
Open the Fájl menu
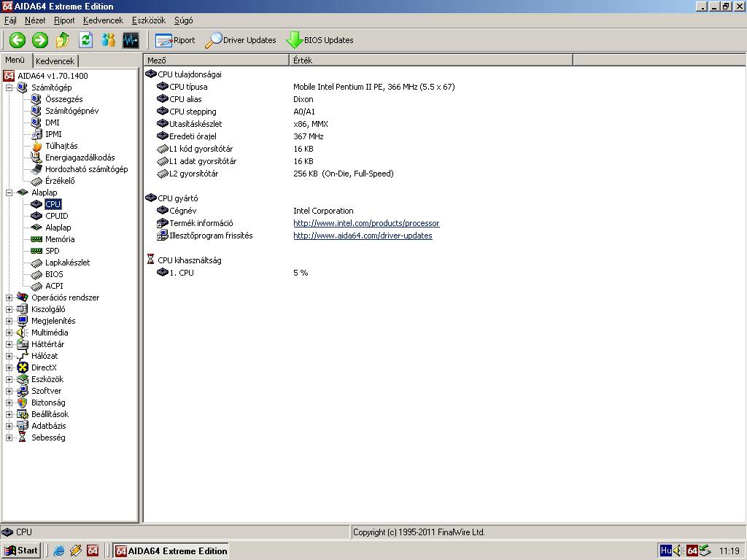pyautogui.click(x=10, y=20)
